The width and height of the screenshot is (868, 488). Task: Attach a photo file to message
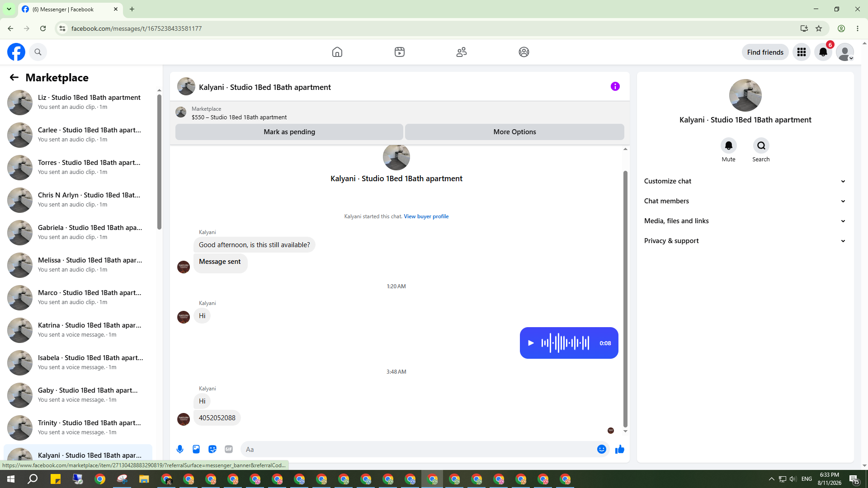pyautogui.click(x=196, y=449)
